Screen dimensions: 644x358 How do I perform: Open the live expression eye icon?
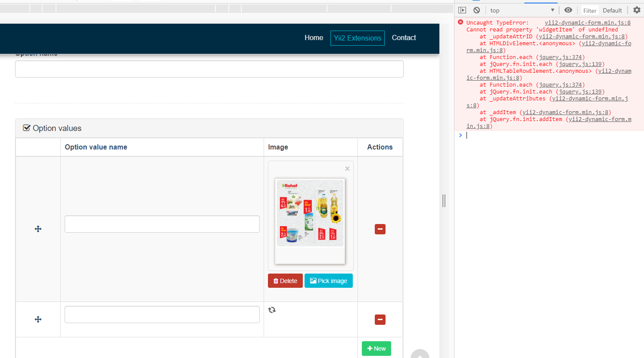tap(568, 10)
